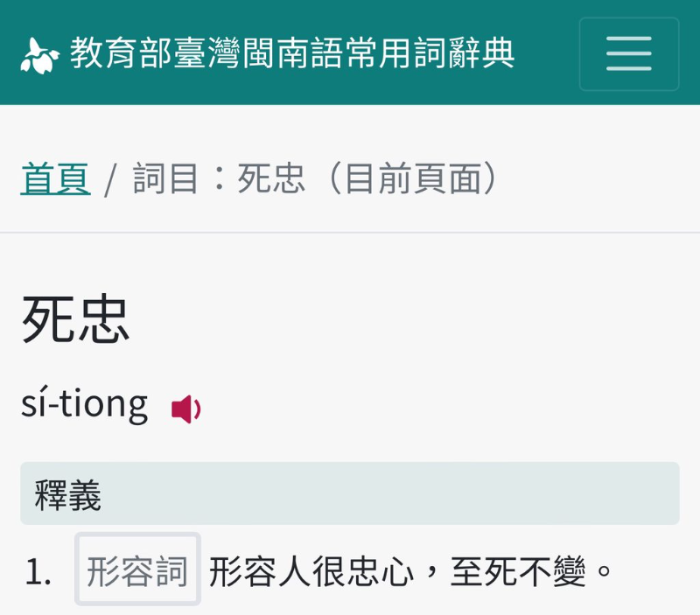Click the 死 character in the headword
Image resolution: width=700 pixels, height=615 pixels.
click(48, 318)
